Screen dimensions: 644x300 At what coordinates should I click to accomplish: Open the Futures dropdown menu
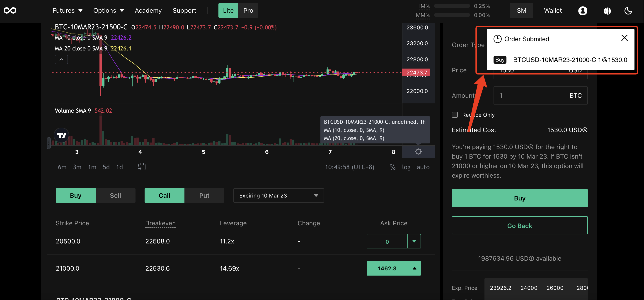(x=67, y=10)
